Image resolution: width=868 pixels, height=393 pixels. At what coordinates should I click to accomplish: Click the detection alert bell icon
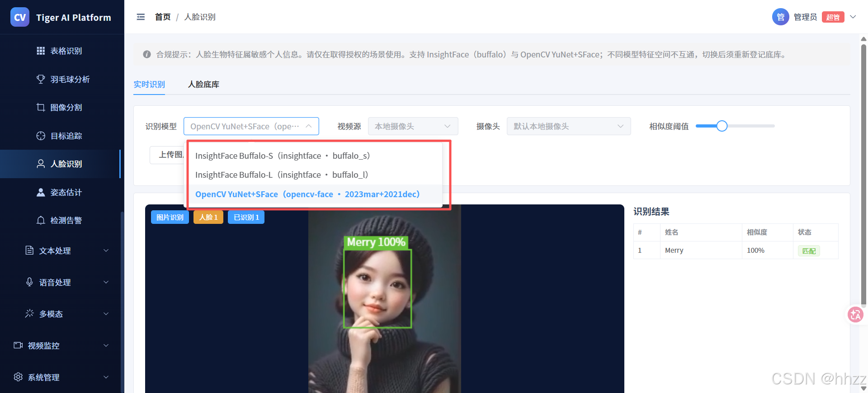(x=41, y=220)
